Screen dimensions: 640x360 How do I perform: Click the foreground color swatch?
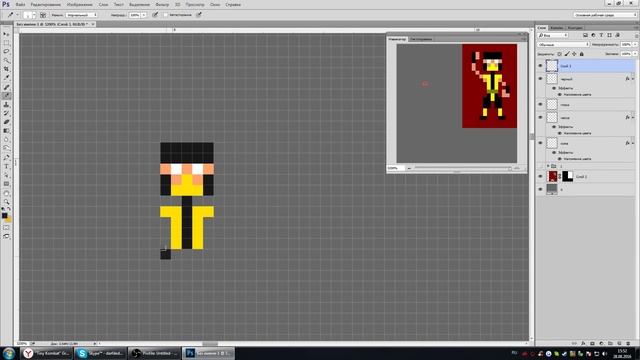coord(4,216)
